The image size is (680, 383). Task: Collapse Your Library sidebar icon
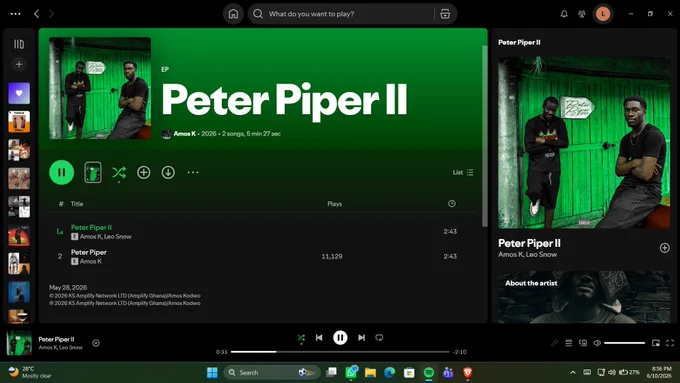(19, 44)
